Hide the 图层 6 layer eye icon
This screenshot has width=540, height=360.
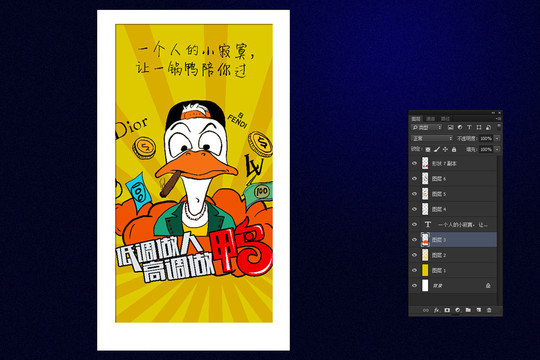(414, 178)
